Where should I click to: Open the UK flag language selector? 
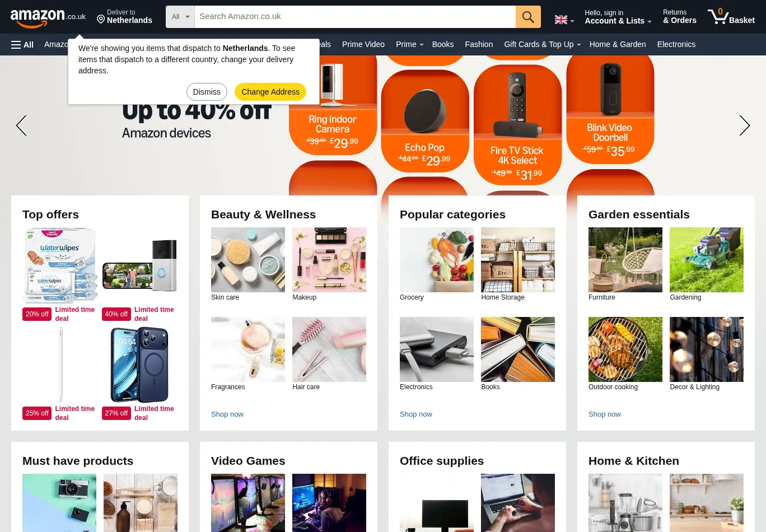point(564,20)
